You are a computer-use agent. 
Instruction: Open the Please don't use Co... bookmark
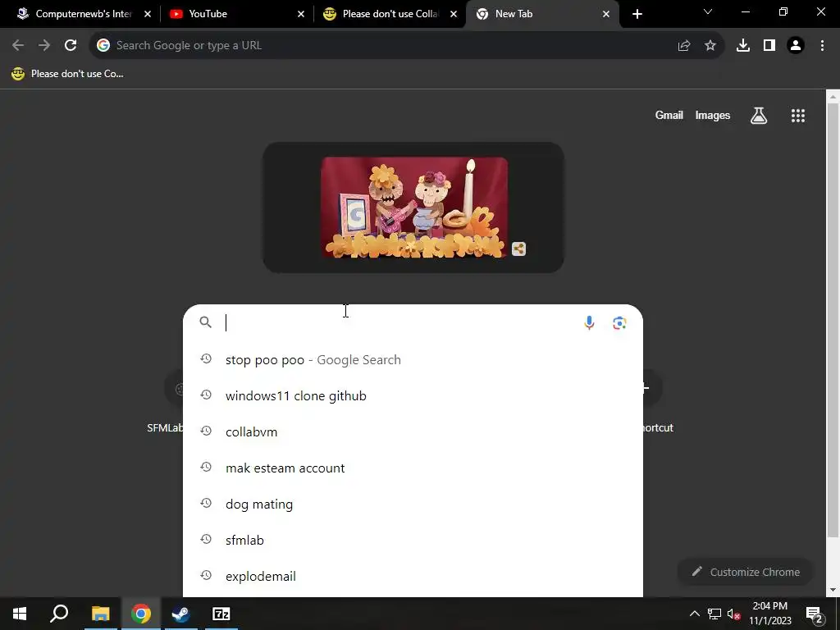click(x=67, y=74)
